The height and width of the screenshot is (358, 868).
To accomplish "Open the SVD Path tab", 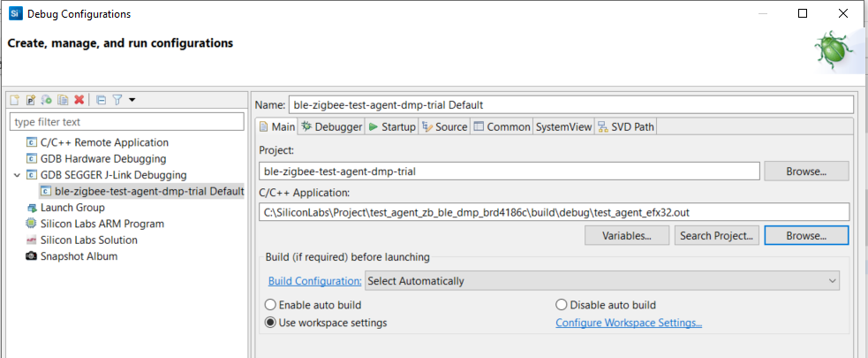I will pos(625,127).
